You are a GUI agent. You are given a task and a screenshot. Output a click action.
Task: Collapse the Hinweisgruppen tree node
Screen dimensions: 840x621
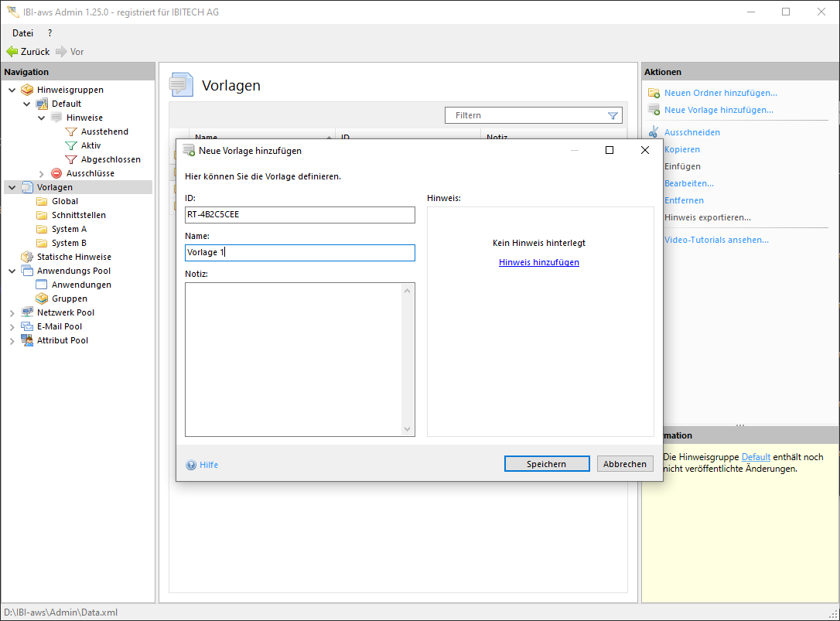(12, 90)
